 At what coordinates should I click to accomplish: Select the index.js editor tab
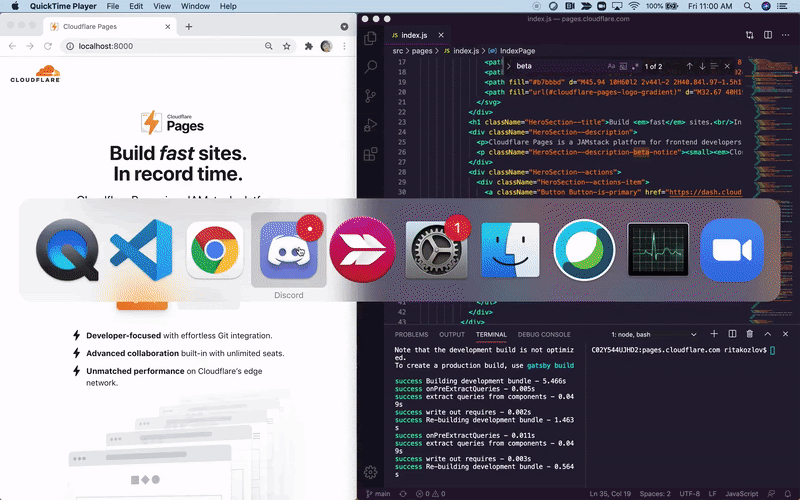414,35
